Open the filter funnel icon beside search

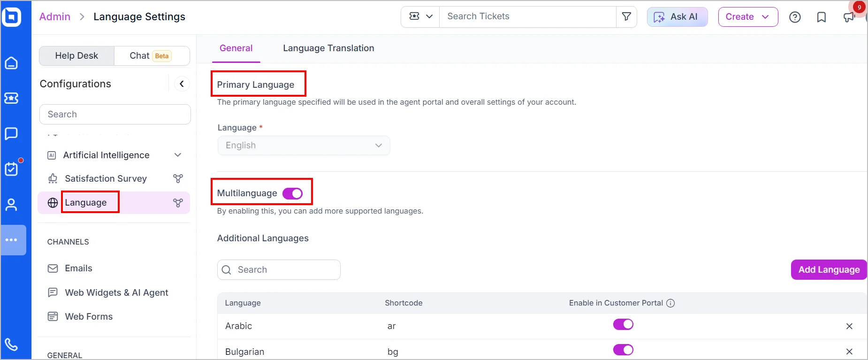click(626, 17)
